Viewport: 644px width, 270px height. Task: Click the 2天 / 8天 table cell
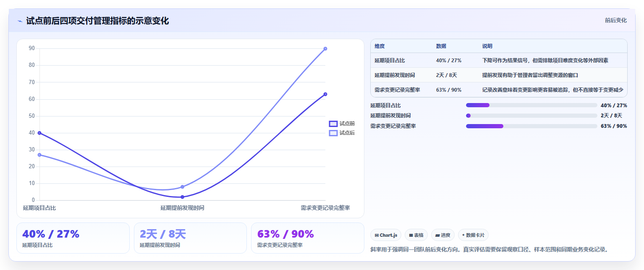[447, 75]
